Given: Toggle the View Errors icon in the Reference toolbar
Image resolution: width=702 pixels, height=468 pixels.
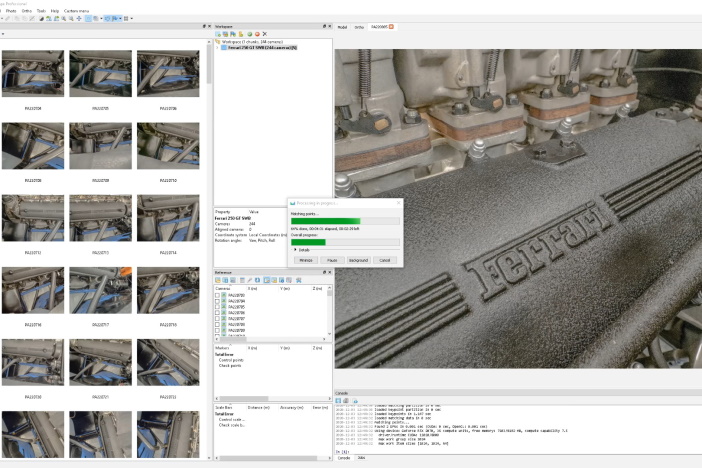Looking at the screenshot, I should click(282, 280).
